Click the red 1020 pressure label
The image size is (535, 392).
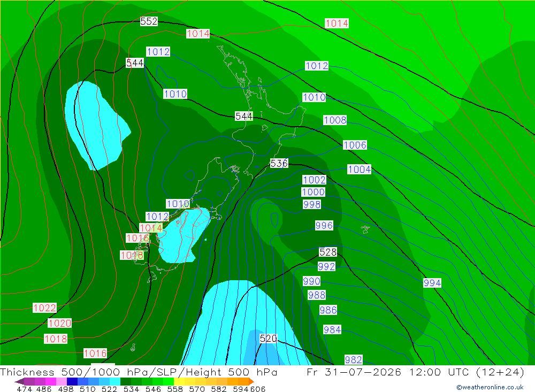pyautogui.click(x=60, y=323)
